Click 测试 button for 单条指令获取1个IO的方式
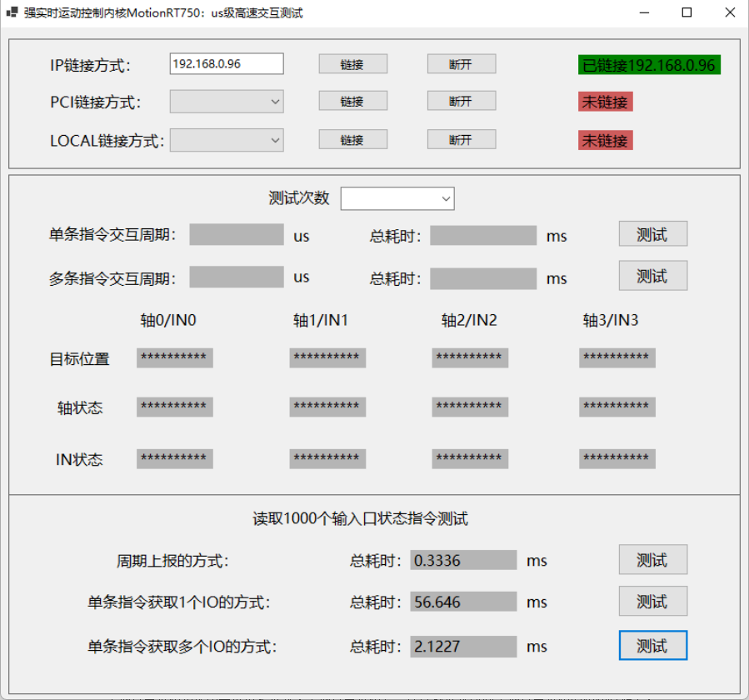The width and height of the screenshot is (749, 700). pyautogui.click(x=652, y=601)
